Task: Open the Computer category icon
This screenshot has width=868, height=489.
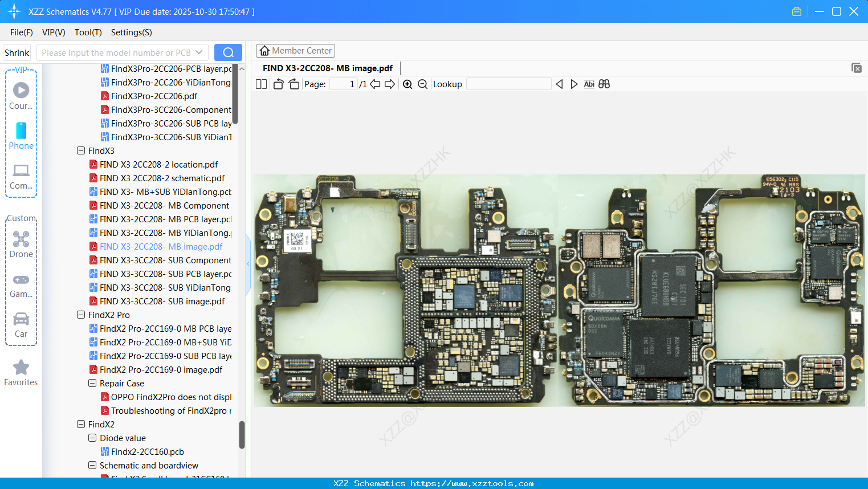Action: (x=21, y=176)
